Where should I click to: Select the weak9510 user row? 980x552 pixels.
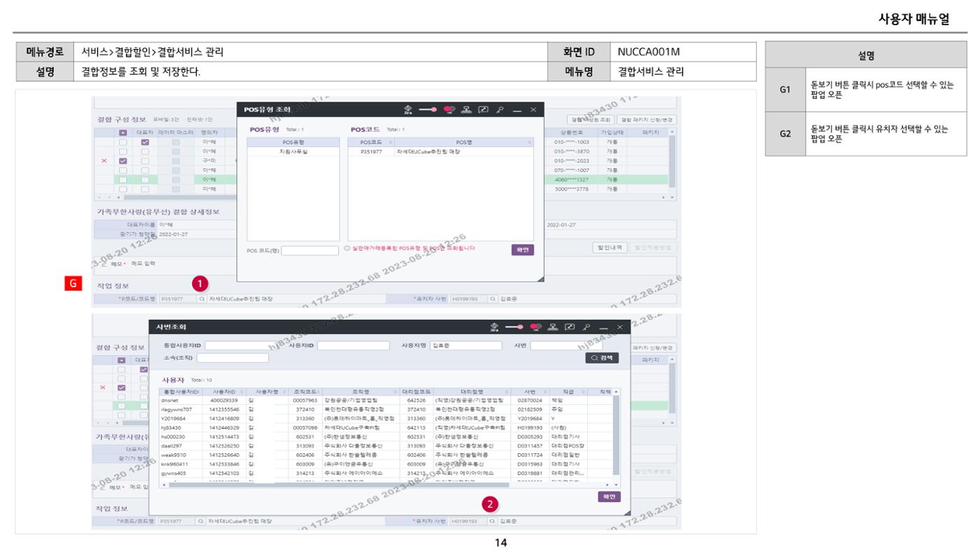coord(386,455)
